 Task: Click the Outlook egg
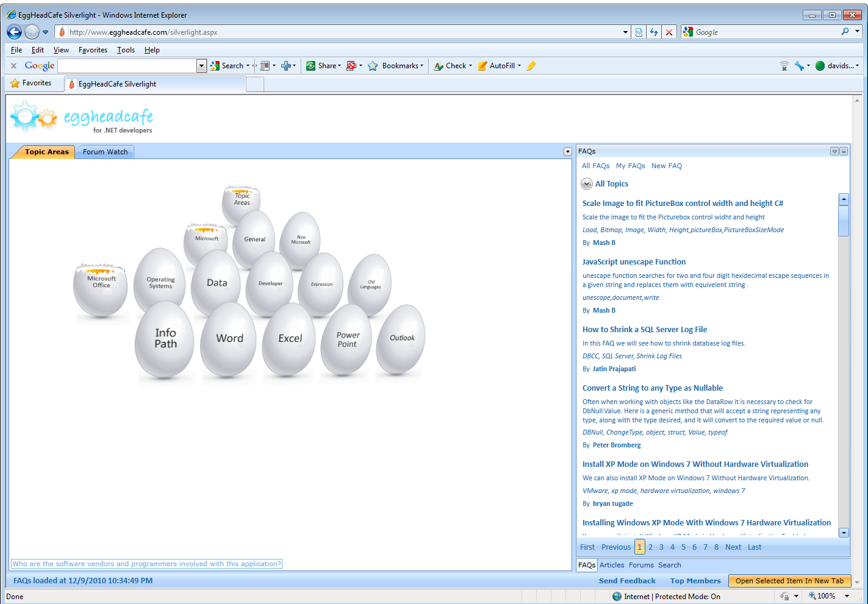coord(401,339)
